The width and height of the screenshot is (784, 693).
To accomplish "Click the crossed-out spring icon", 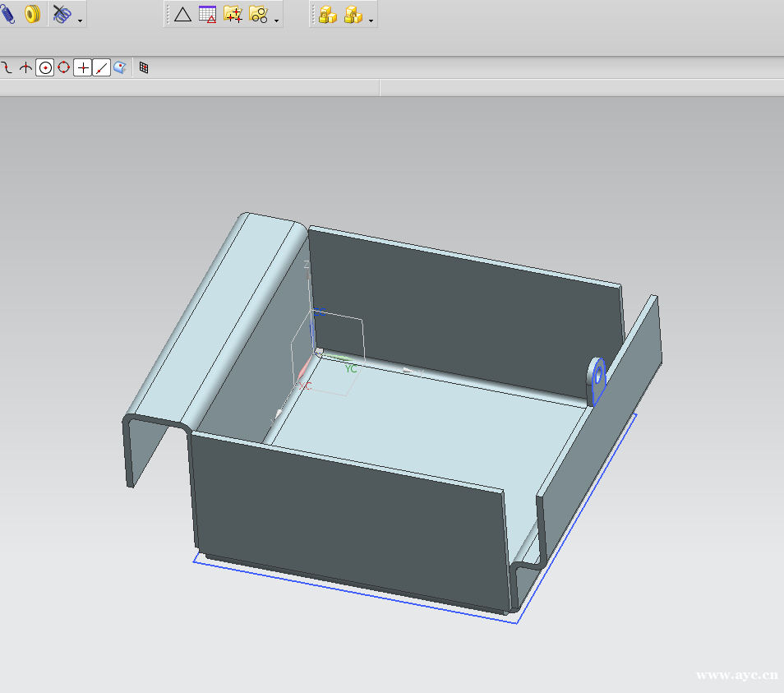I will pos(62,14).
